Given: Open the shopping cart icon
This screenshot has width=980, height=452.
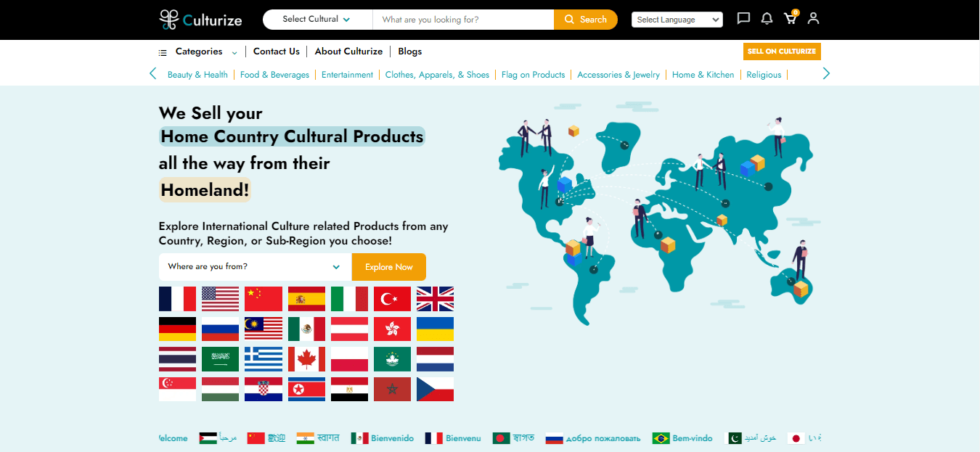Looking at the screenshot, I should (790, 19).
